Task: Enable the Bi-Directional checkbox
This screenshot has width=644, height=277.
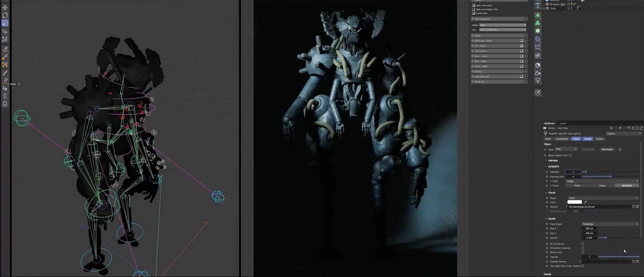Action: point(583,244)
